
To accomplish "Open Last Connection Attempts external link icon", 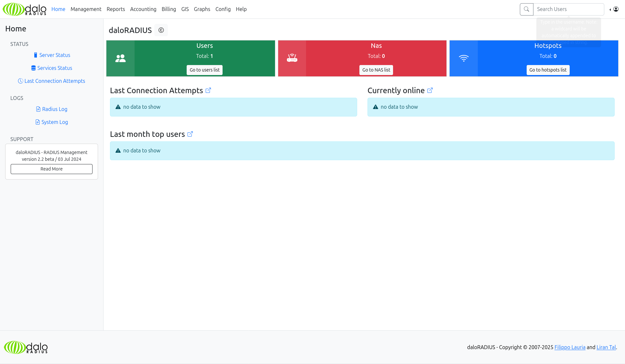I will pyautogui.click(x=208, y=91).
